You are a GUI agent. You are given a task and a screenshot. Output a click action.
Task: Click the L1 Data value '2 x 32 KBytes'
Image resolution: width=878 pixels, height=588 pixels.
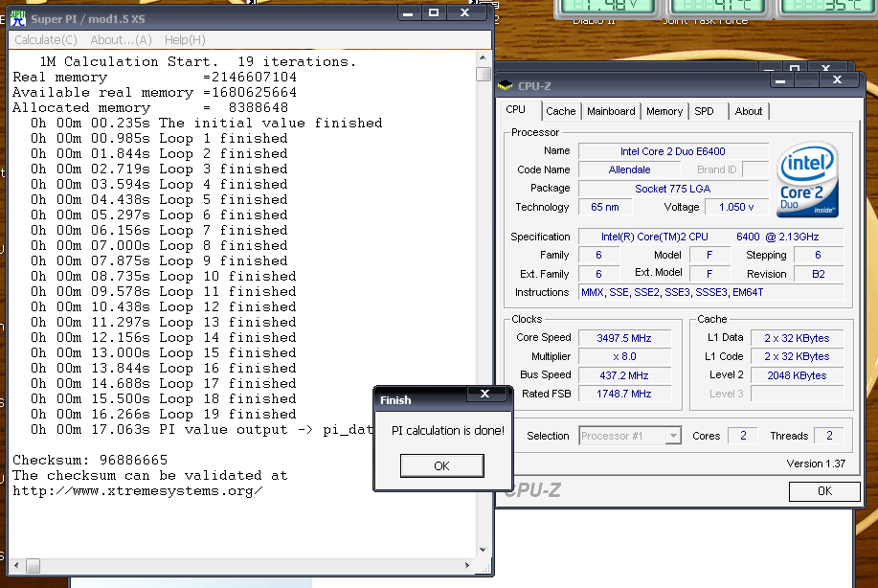coord(797,338)
